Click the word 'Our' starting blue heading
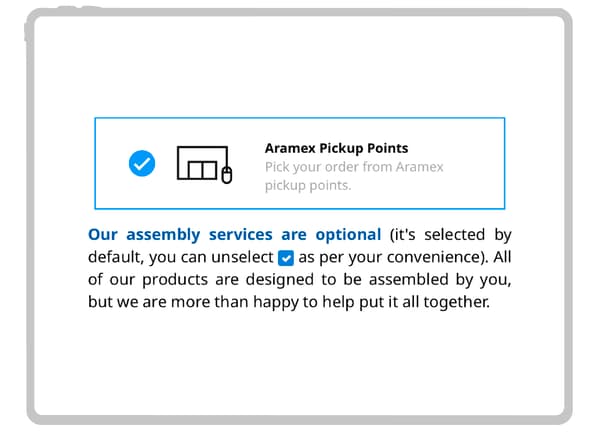Image resolution: width=600 pixels, height=433 pixels. click(103, 234)
